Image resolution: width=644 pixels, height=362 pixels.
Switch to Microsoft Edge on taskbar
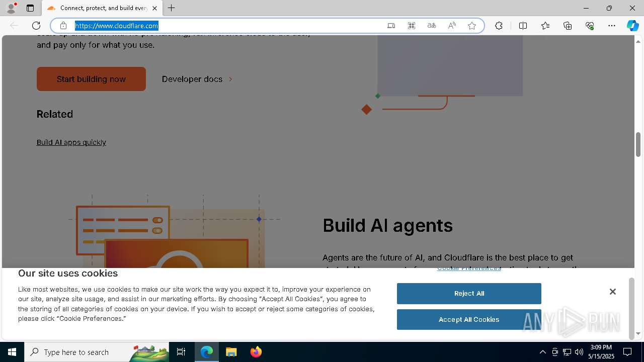pos(207,352)
